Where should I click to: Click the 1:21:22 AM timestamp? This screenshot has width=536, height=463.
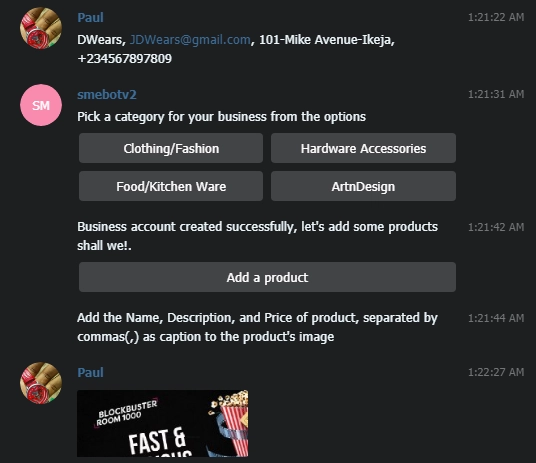pyautogui.click(x=496, y=17)
